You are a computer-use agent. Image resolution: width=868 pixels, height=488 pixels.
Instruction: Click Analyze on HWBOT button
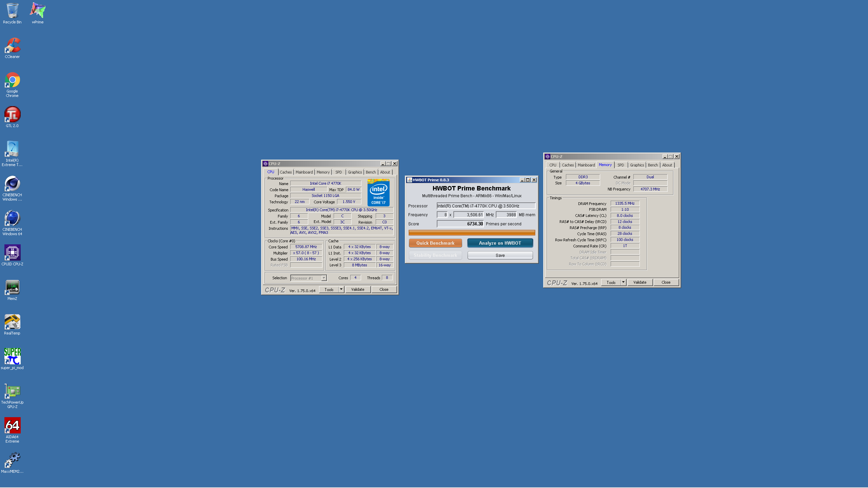tap(500, 243)
